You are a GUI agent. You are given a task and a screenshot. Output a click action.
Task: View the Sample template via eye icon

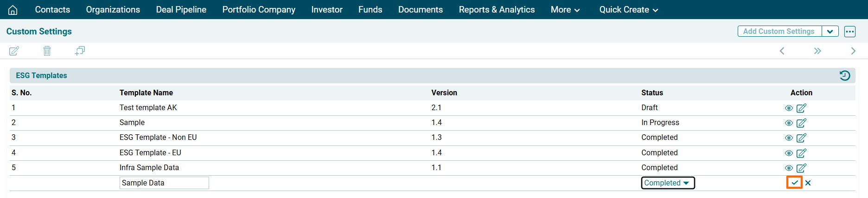788,123
